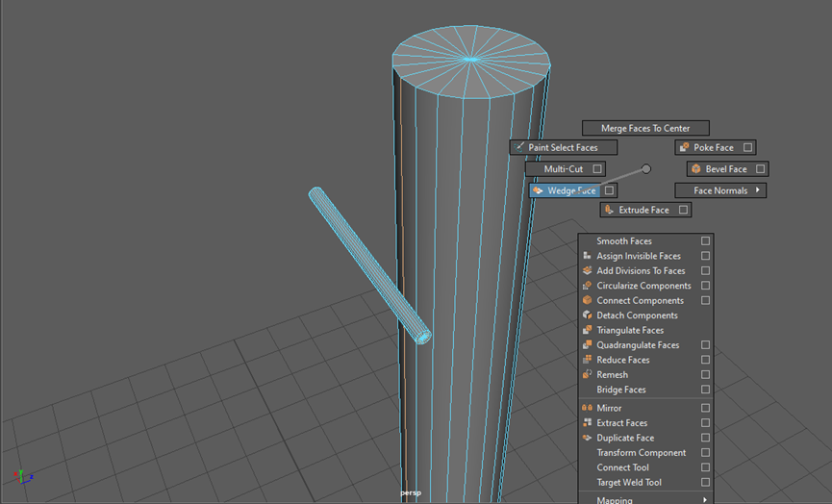Select the thin diagonal cylinder object
Viewport: 832px width, 504px height.
pyautogui.click(x=370, y=265)
